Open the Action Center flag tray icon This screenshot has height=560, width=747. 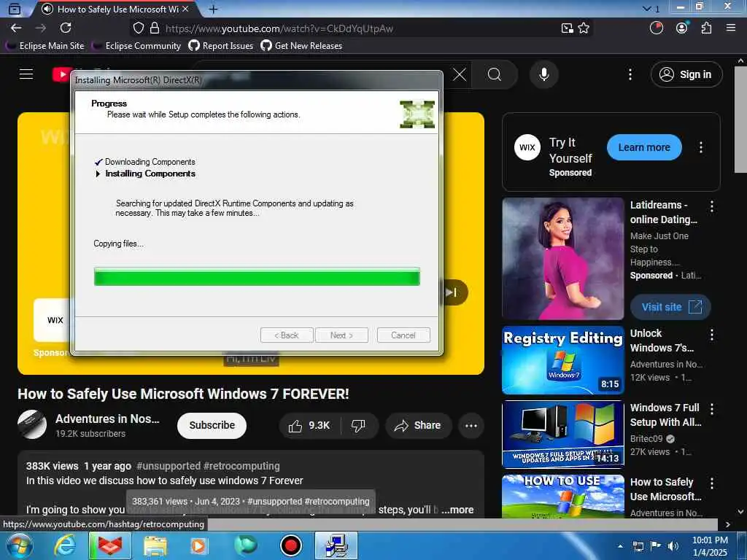(656, 546)
